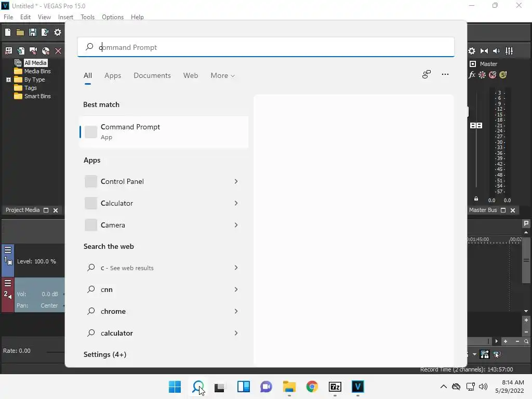This screenshot has width=532, height=399.
Task: Click the Master automation settings R icon
Action: [482, 75]
